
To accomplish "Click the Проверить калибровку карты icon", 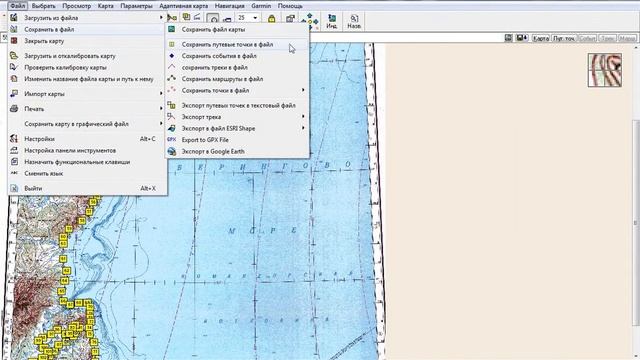I will 14,67.
